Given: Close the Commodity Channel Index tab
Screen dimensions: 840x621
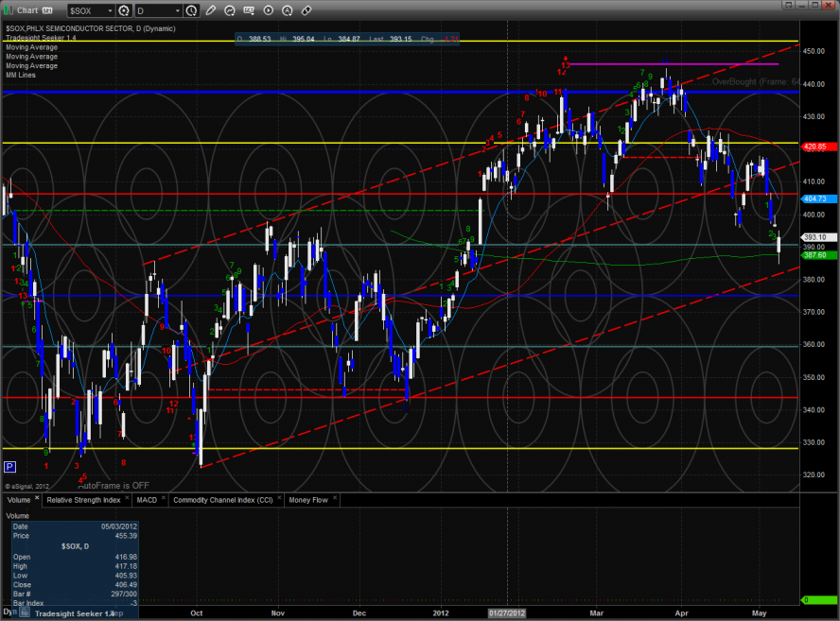Looking at the screenshot, I should pos(278,499).
